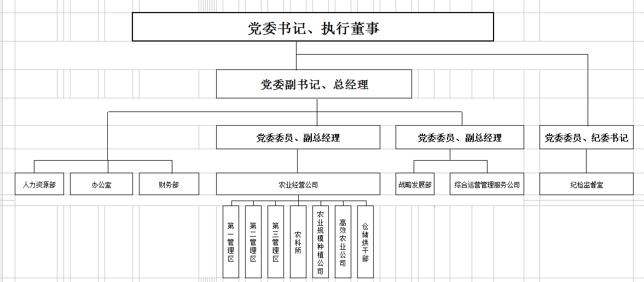Select 党委委员、副总经理 box above 农业经营公司

[298, 137]
